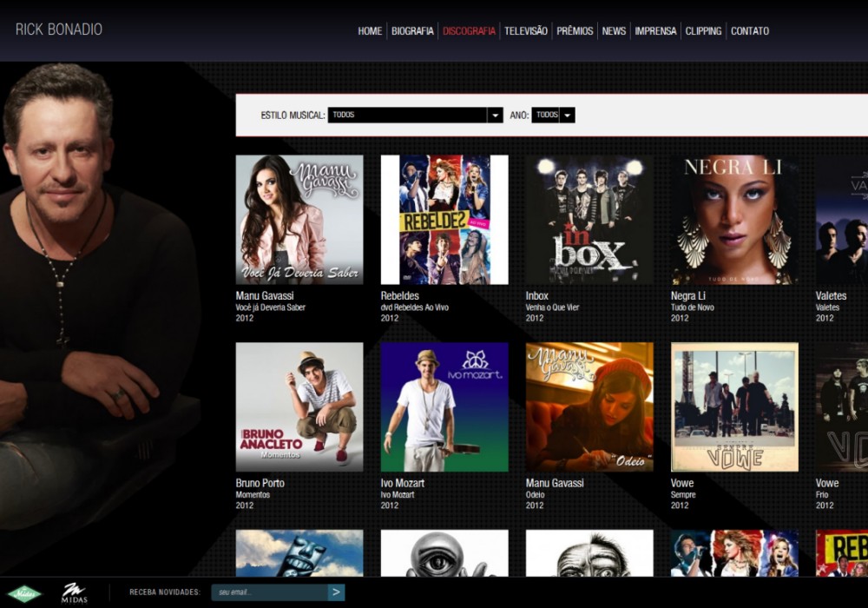Open the Manu Gavassi Você Já Deveria Saber cover
The image size is (868, 608).
tap(299, 220)
